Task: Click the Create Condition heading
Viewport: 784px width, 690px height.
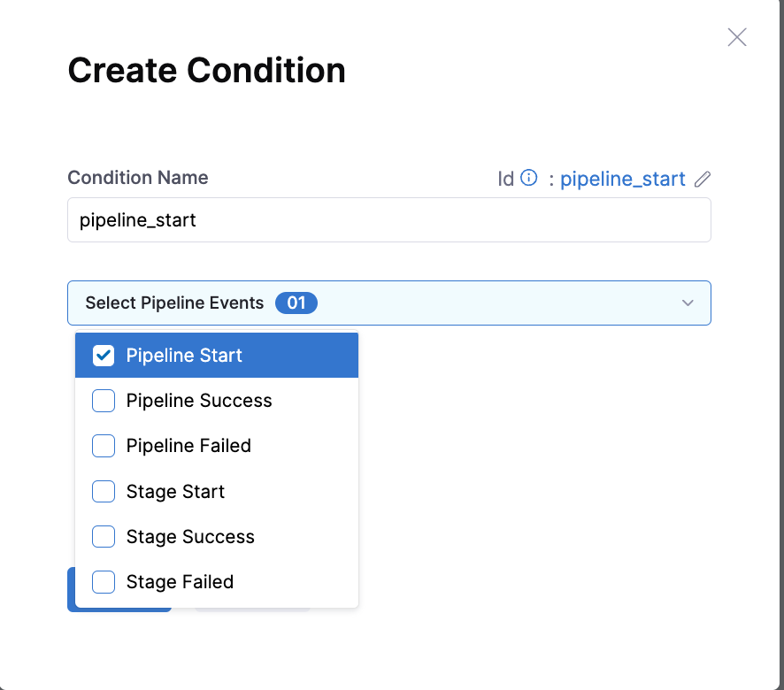Action: coord(206,70)
